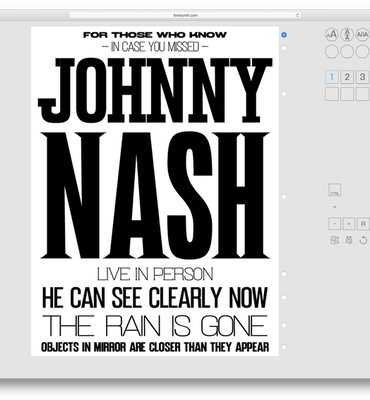The width and height of the screenshot is (370, 400).
Task: Choose the letter spacing 'A|A' heptagon icon
Action: pyautogui.click(x=362, y=34)
